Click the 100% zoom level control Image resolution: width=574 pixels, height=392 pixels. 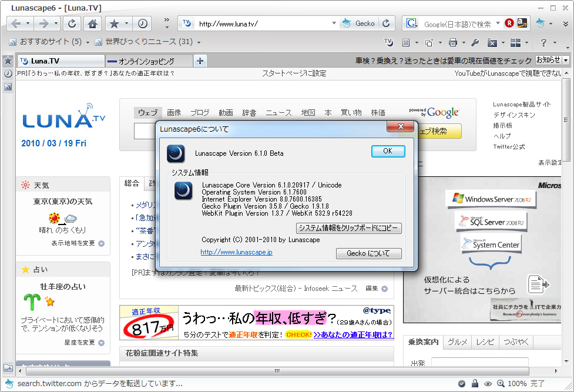click(x=517, y=383)
